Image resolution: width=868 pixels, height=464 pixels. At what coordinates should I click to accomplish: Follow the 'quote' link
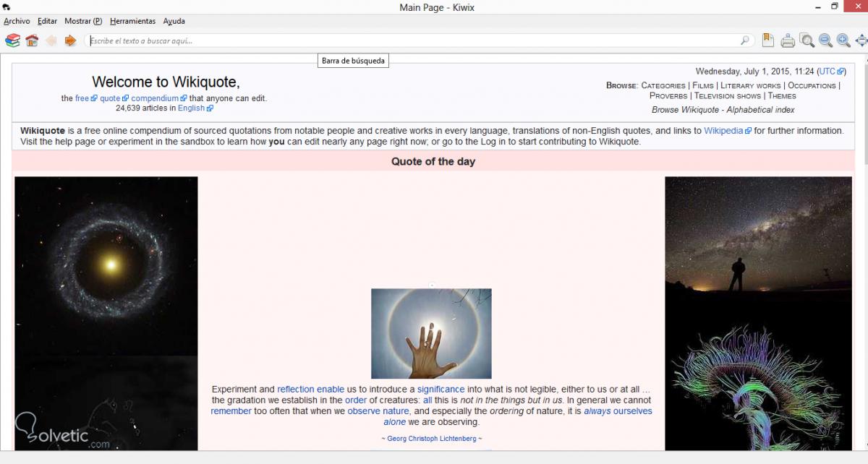(110, 98)
